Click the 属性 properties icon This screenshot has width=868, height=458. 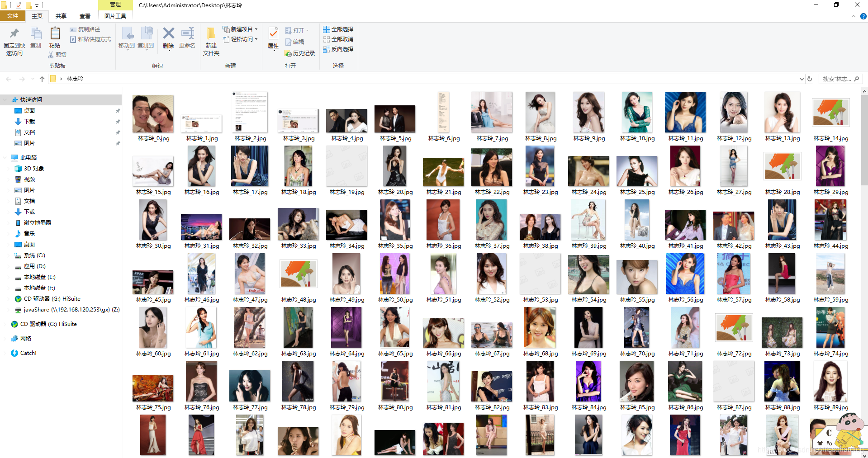(273, 33)
